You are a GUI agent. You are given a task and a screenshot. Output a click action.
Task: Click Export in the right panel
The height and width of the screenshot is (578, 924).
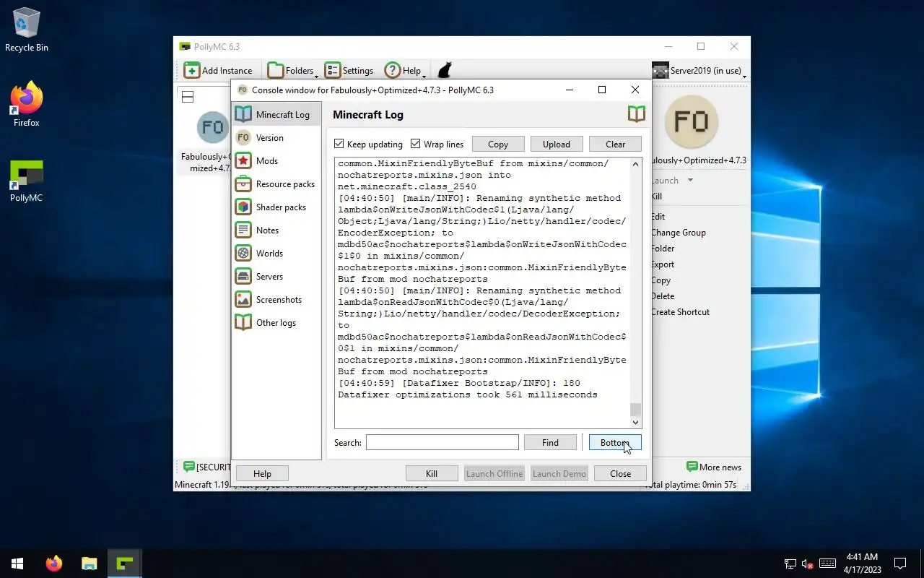663,264
